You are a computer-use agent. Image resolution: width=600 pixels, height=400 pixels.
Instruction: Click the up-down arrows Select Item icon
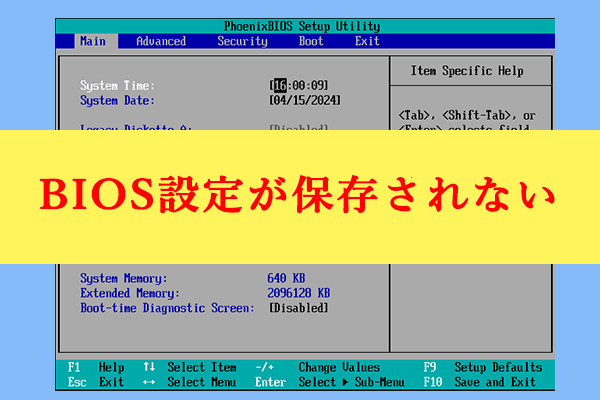(149, 367)
